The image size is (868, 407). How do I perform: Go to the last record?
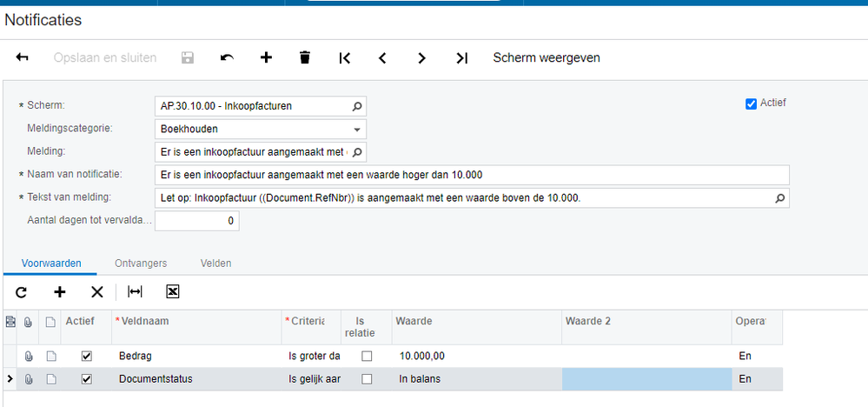pyautogui.click(x=461, y=57)
